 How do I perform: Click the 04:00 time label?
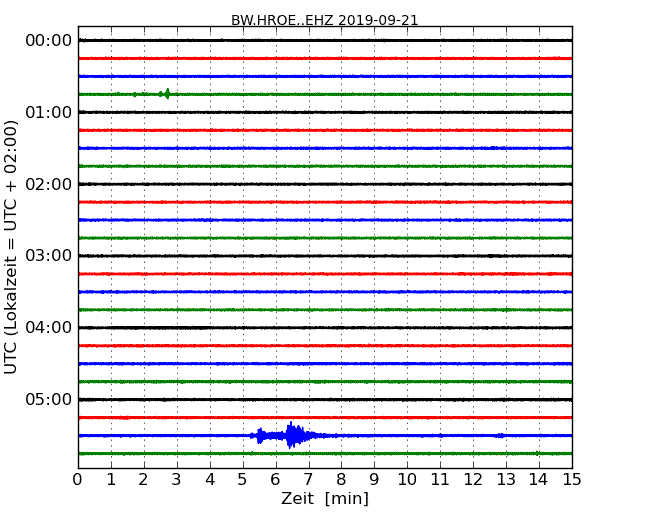point(49,328)
